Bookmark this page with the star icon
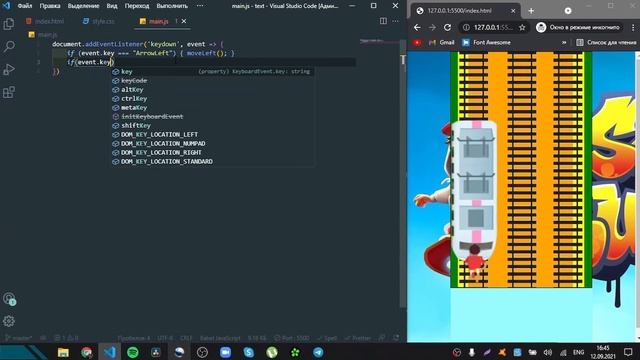Screen dimensions: 640x360 (x=522, y=27)
